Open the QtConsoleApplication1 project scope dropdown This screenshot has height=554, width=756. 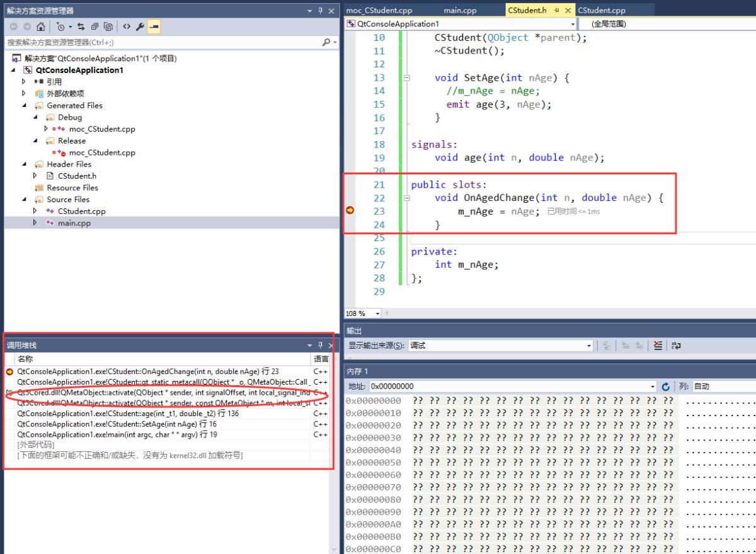click(573, 24)
